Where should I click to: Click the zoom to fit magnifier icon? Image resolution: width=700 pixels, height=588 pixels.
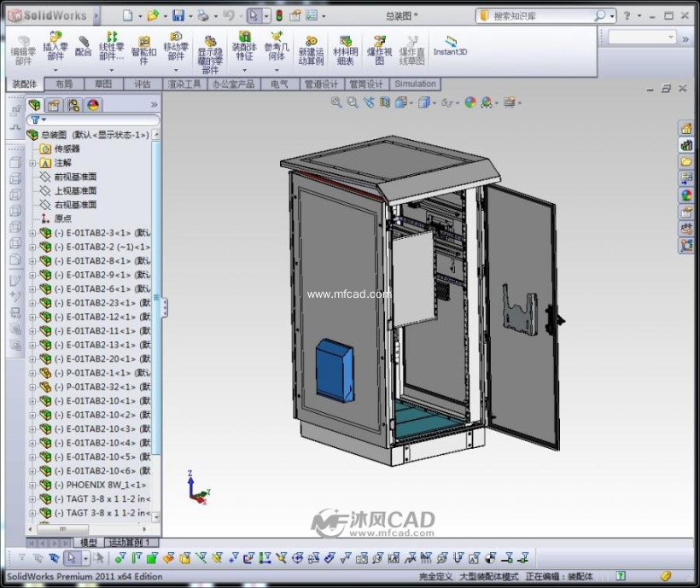coord(336,102)
